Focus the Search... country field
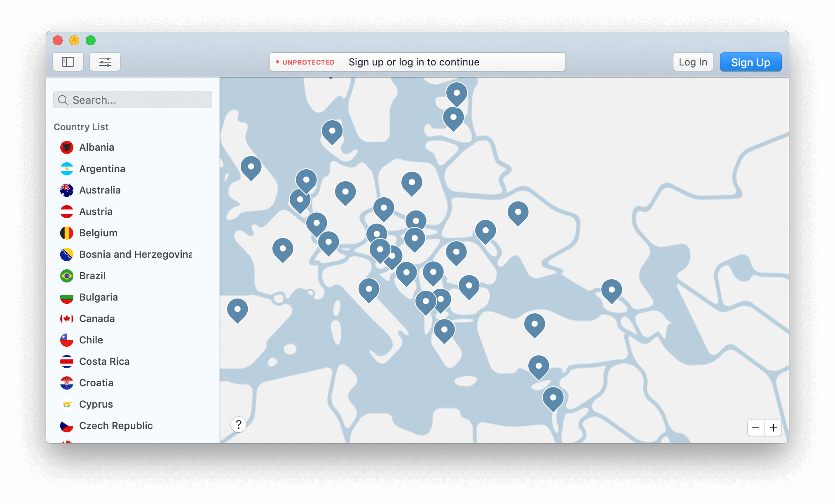 click(133, 100)
